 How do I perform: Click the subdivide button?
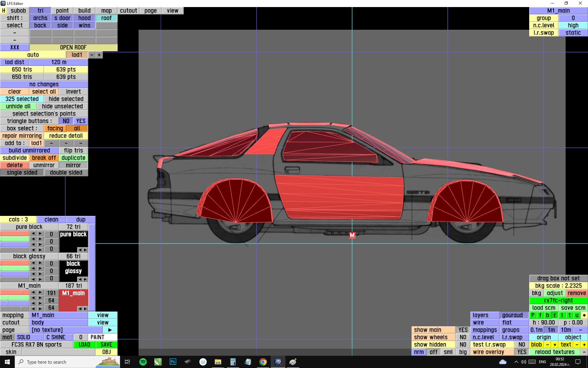[x=15, y=158]
